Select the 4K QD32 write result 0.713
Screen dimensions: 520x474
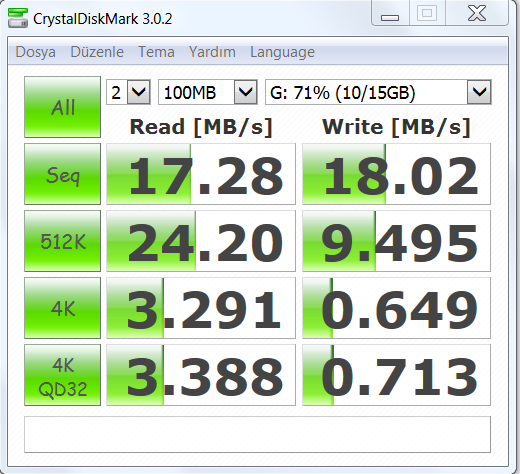click(396, 375)
